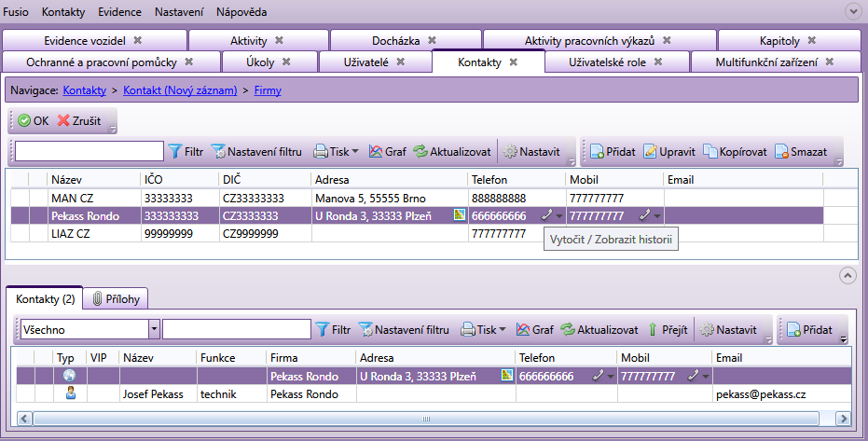
Task: Click Aktualizovat in the upper toolbar
Action: [x=451, y=152]
